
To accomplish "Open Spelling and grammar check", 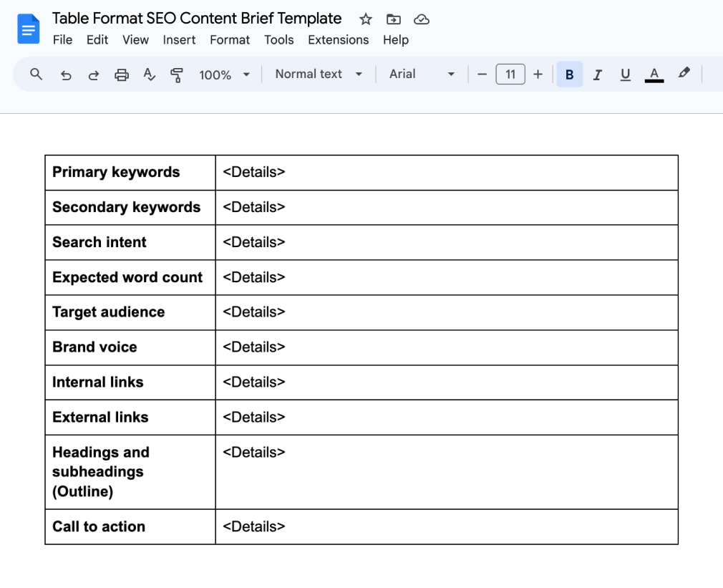I will 149,74.
